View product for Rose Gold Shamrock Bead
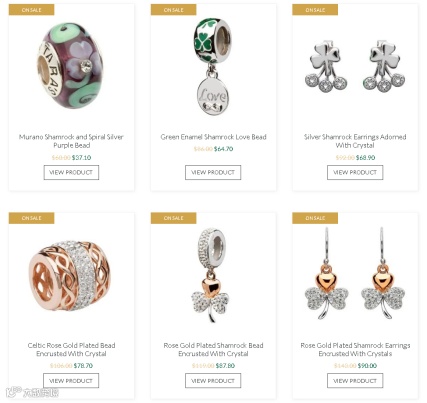The width and height of the screenshot is (427, 403). 213,380
